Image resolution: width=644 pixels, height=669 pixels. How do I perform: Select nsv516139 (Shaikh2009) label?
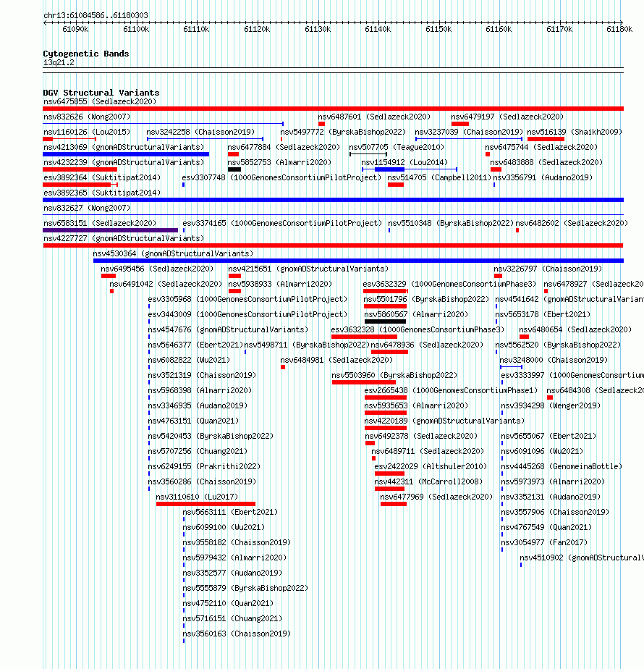[575, 132]
